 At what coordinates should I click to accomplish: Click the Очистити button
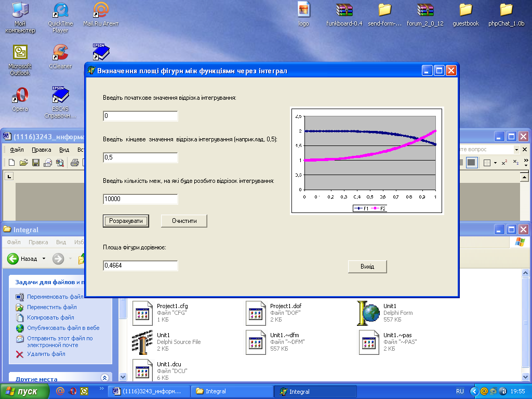(x=184, y=221)
